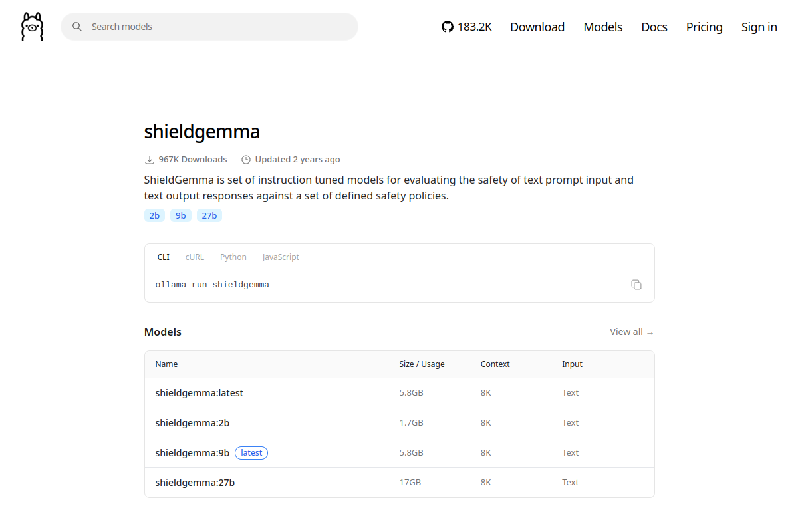Screen dimensions: 798x532
Task: Open the GitHub icon link
Action: 448,27
